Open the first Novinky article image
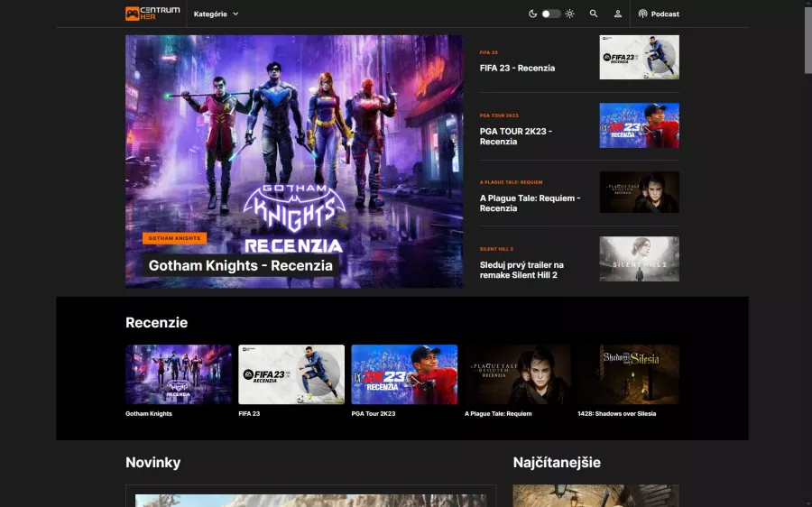812x507 pixels. click(x=310, y=501)
